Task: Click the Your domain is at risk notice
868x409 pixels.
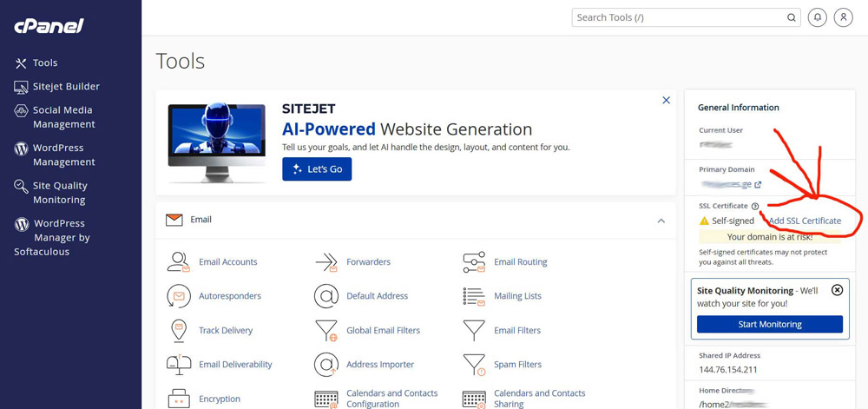Action: pyautogui.click(x=769, y=237)
